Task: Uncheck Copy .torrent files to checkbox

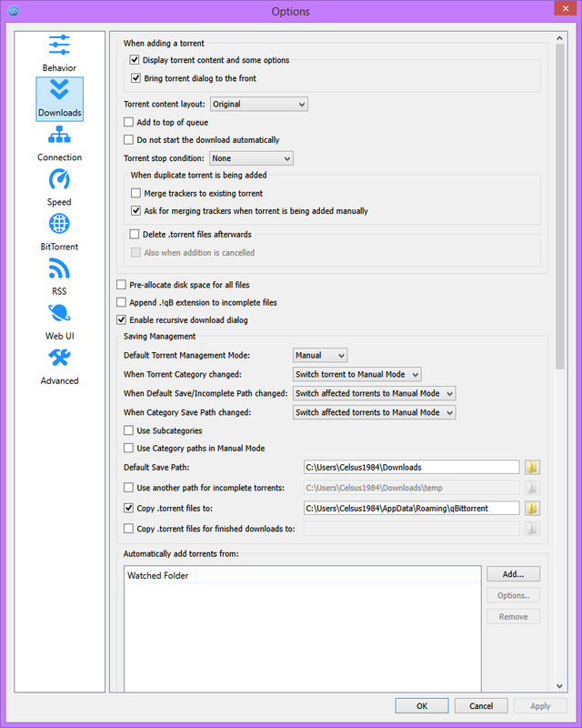Action: [128, 508]
